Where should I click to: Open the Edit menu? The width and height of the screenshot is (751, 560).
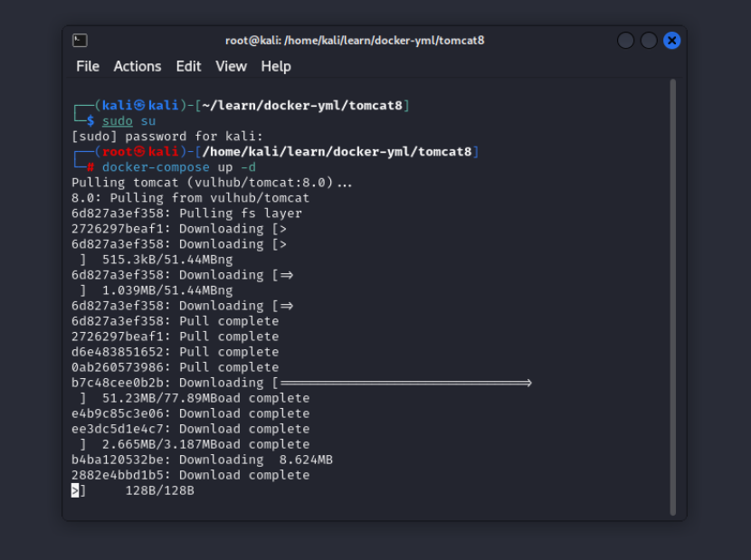[189, 66]
